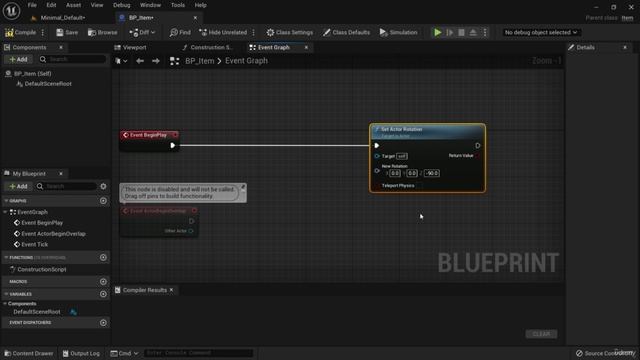Toggle Hide Unrelated nodes

(x=223, y=32)
